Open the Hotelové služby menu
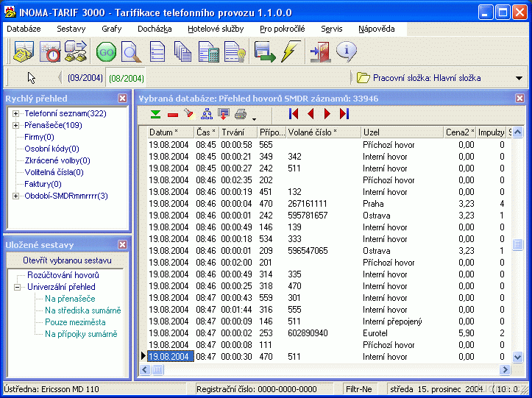The height and width of the screenshot is (398, 532). pyautogui.click(x=215, y=29)
